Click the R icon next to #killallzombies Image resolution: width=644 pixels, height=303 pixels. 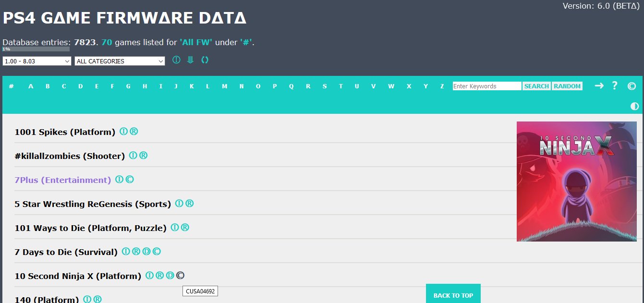pos(143,155)
